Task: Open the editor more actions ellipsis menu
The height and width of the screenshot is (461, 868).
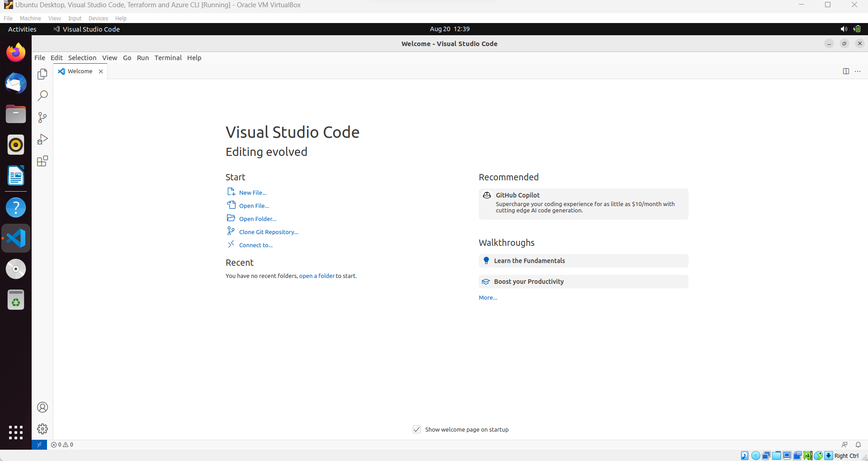Action: tap(858, 71)
